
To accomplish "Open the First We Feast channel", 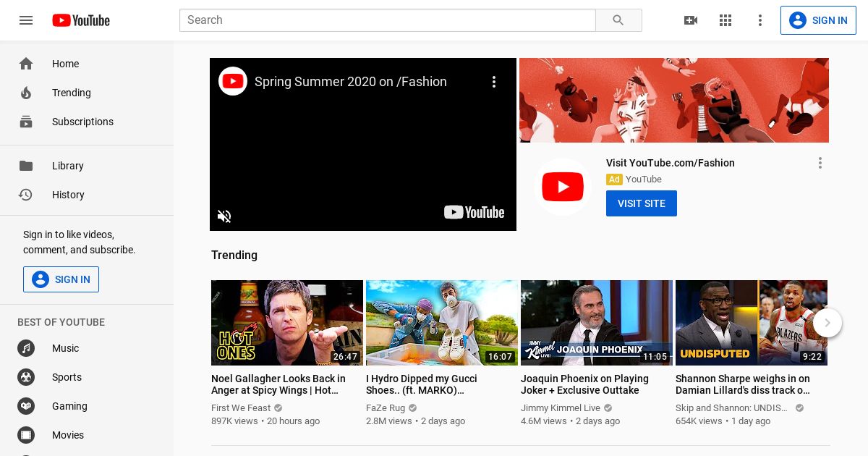I will tap(241, 408).
